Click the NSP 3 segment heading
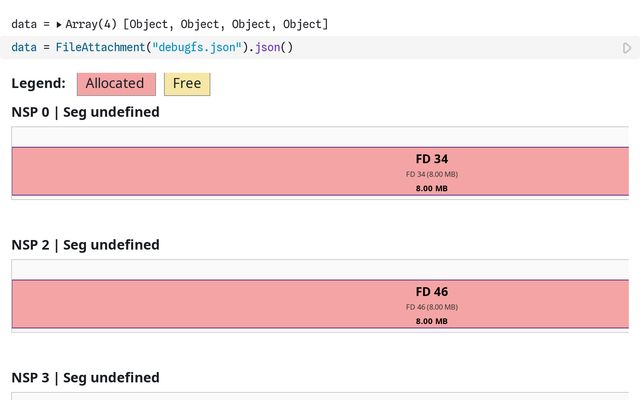Image resolution: width=640 pixels, height=400 pixels. click(x=85, y=378)
